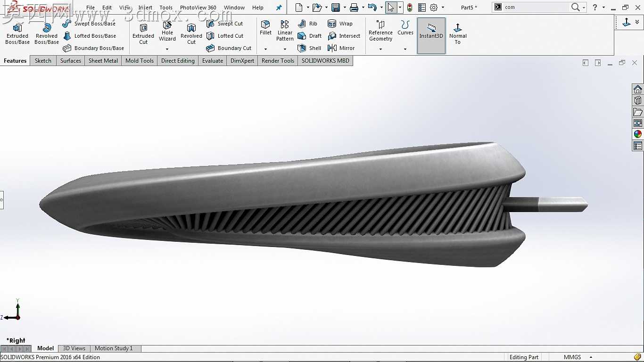The image size is (644, 362).
Task: Expand the Linear Pattern dropdown arrow
Action: tap(285, 49)
